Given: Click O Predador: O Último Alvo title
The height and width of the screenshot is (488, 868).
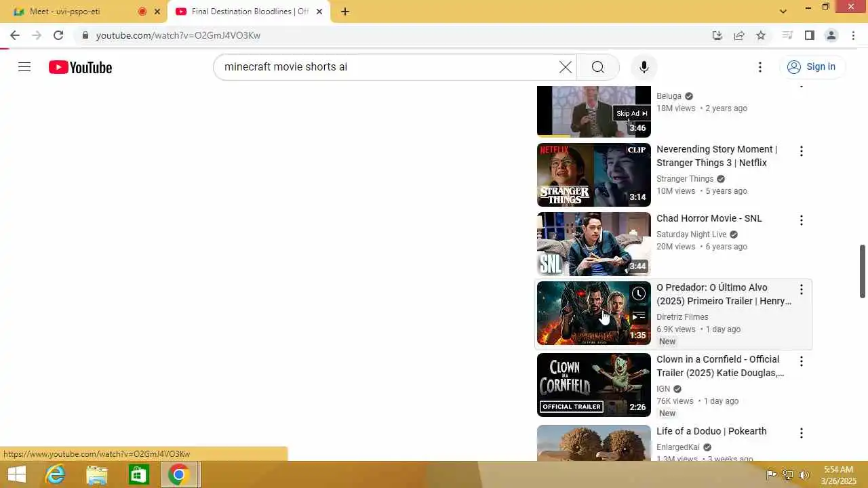Looking at the screenshot, I should [724, 294].
